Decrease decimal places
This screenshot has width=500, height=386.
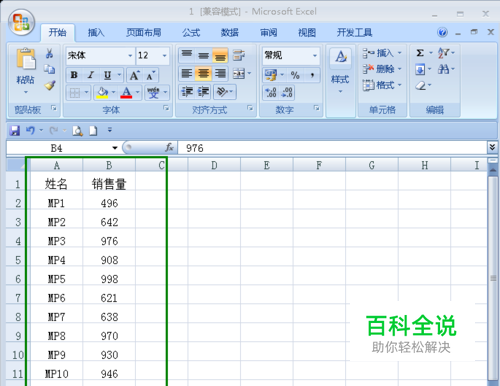(287, 92)
